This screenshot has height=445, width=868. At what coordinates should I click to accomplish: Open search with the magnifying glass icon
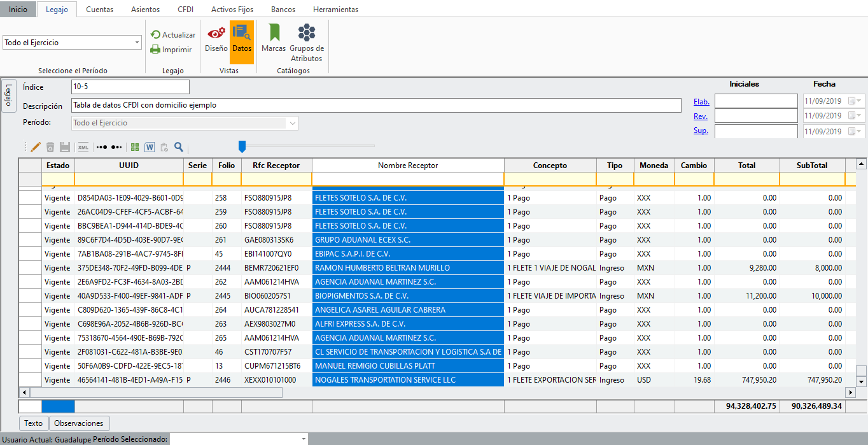pyautogui.click(x=179, y=147)
